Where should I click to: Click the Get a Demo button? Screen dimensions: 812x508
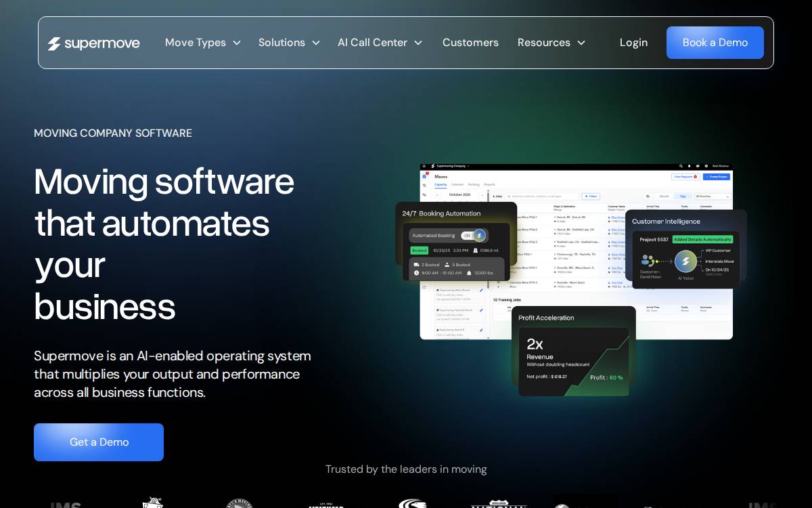click(99, 442)
